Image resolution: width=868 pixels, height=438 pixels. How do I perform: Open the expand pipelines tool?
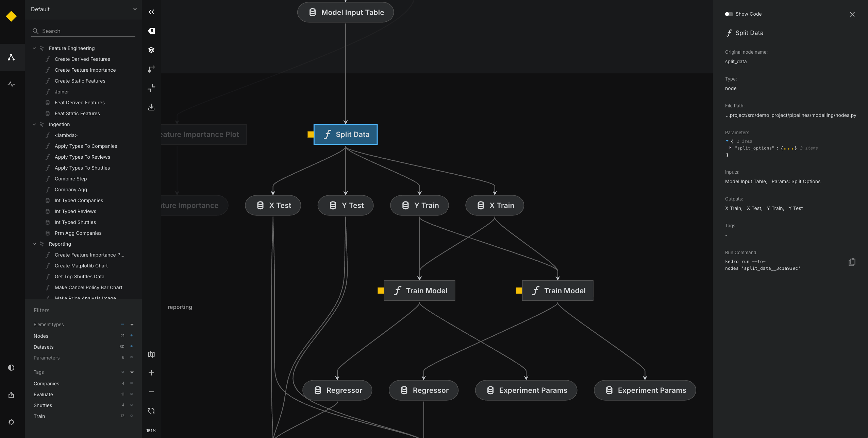[151, 88]
